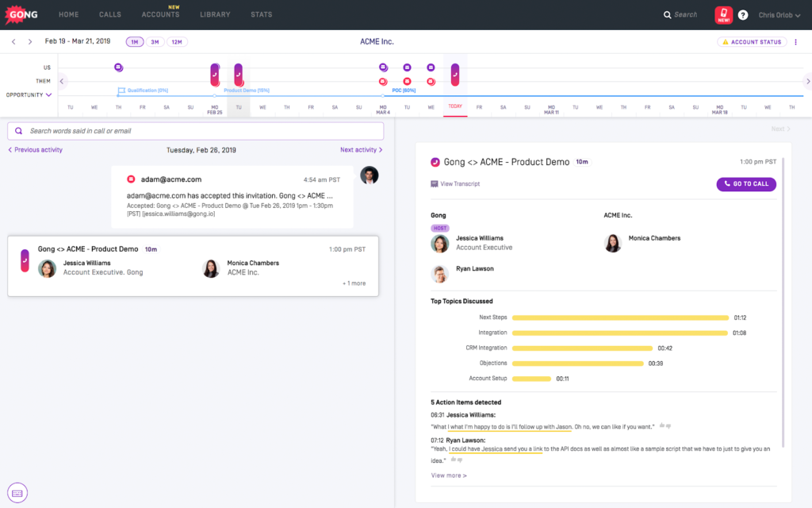Screen dimensions: 812x508
Task: Click the detail panel scrollbar
Action: [783, 302]
